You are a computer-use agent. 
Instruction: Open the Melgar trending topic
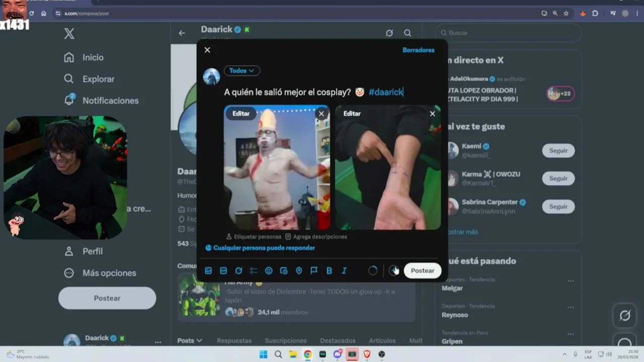[x=452, y=288]
